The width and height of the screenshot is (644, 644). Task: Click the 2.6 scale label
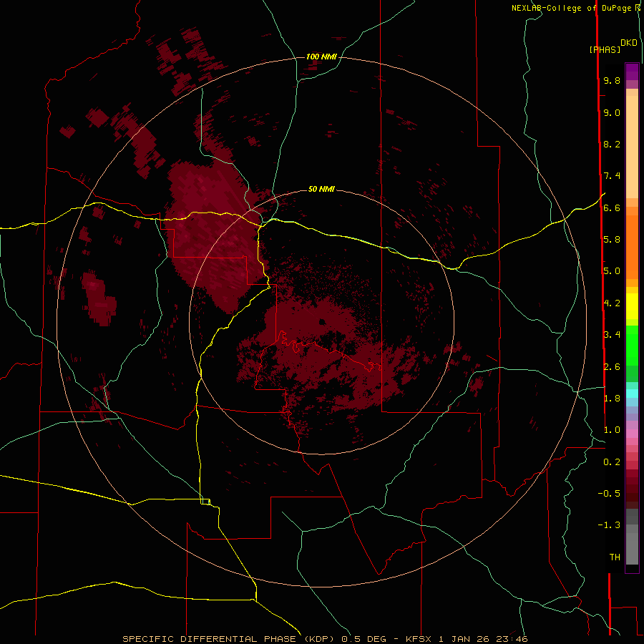pos(612,367)
